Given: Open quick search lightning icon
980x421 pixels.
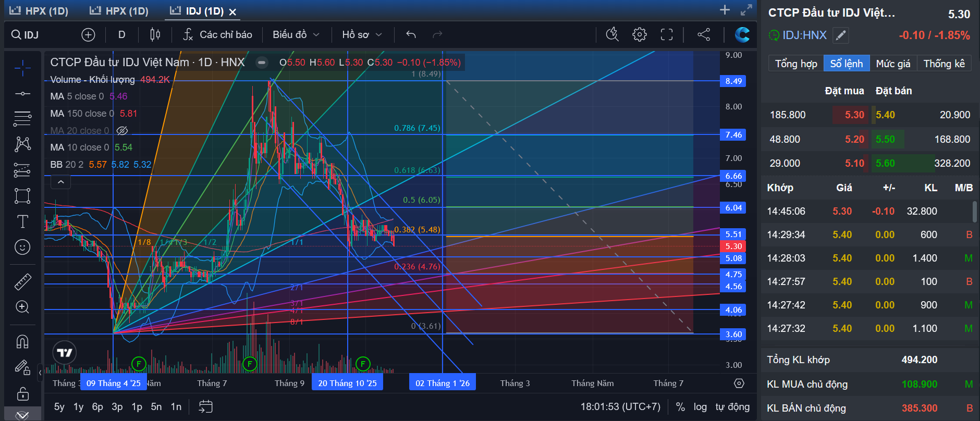Looking at the screenshot, I should (x=612, y=35).
